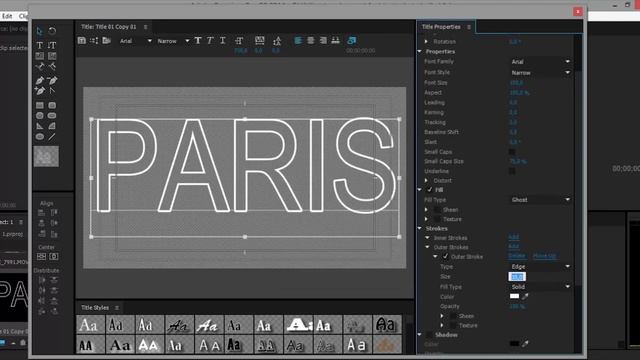Image resolution: width=640 pixels, height=360 pixels.
Task: Toggle Italic text in title toolbar
Action: coord(210,40)
